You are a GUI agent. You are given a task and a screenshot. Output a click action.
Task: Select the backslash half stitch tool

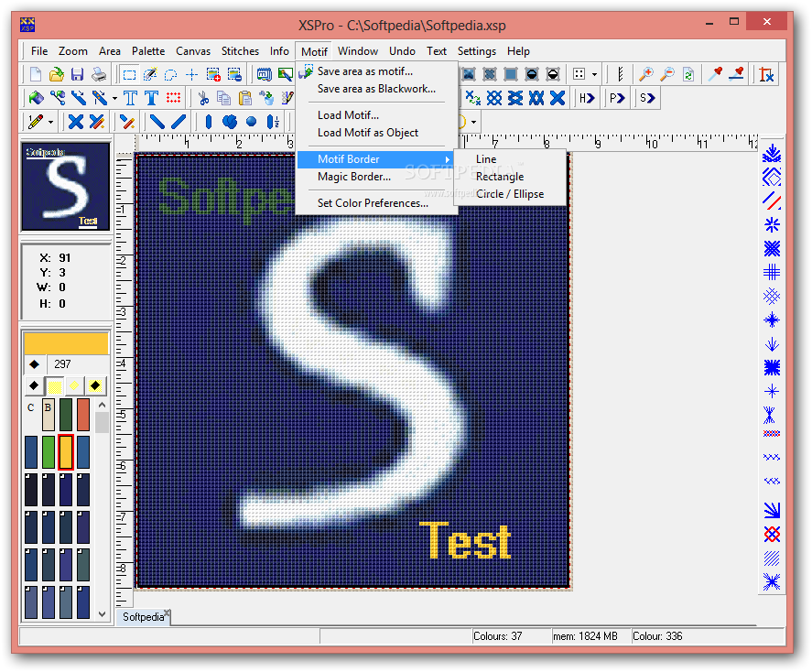[x=157, y=122]
